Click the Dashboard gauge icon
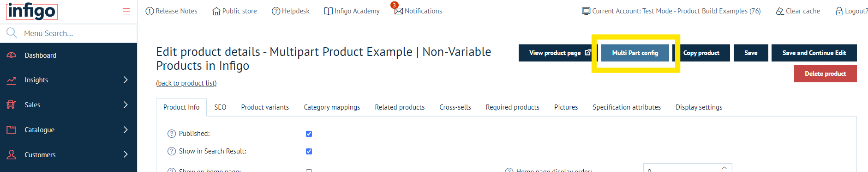 (x=12, y=55)
